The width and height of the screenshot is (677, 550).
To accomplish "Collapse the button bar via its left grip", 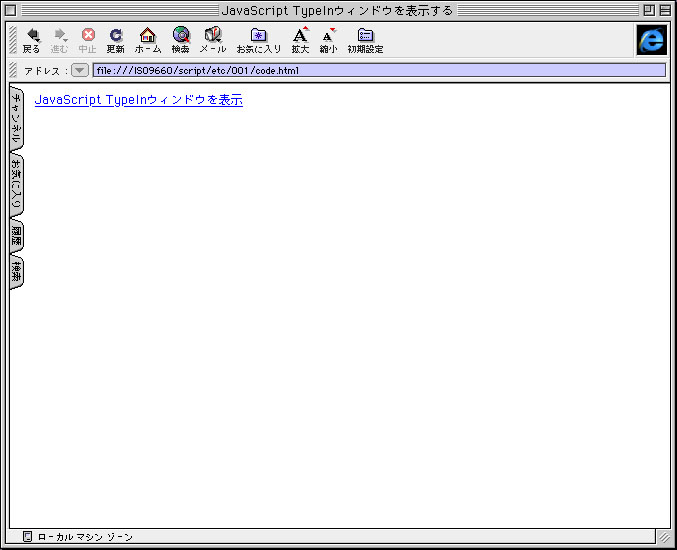I will pyautogui.click(x=13, y=40).
